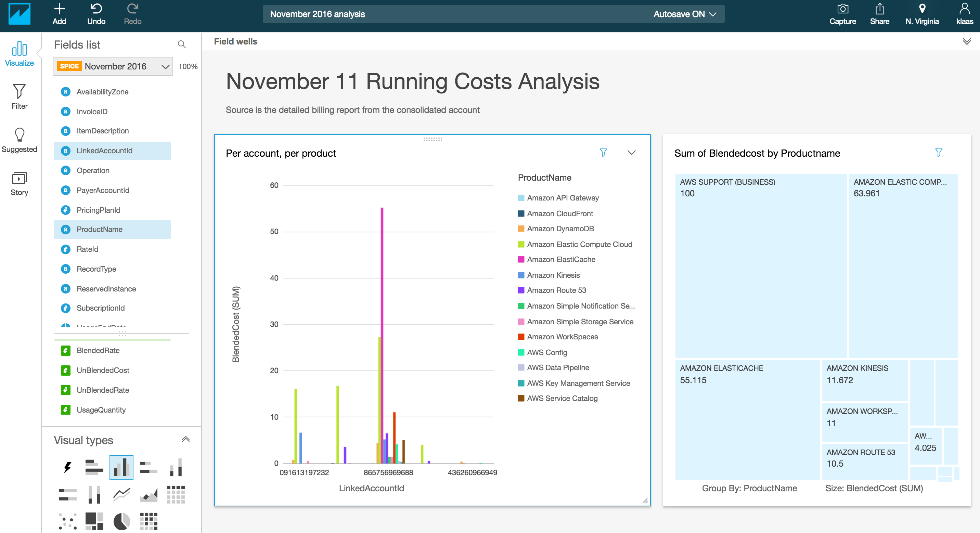Toggle the Amazon ElastiCache legend series
Viewport: 980px width, 533px height.
click(561, 259)
